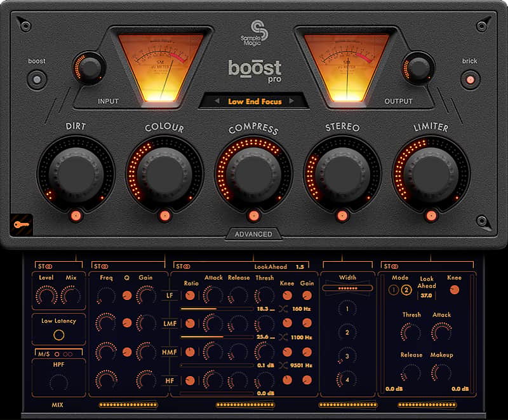
Task: Toggle the COLOUR on/off button below its knob
Action: coord(164,216)
